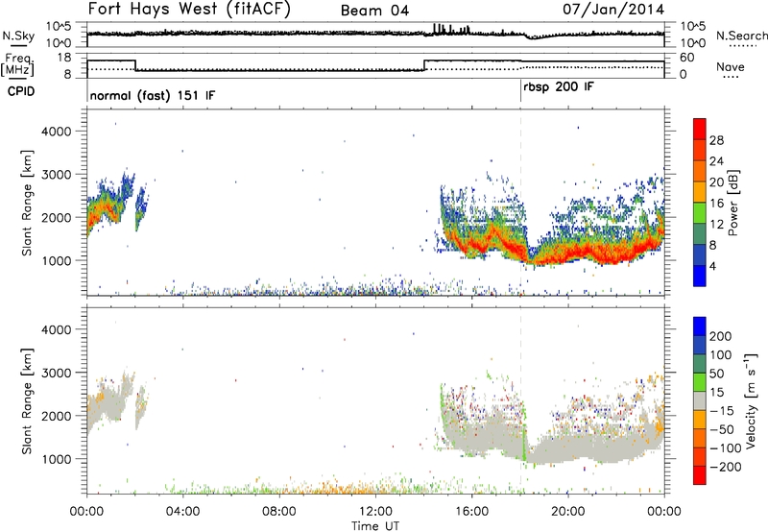
Task: Click the blue bottom of power color bar
Action: coord(700,277)
